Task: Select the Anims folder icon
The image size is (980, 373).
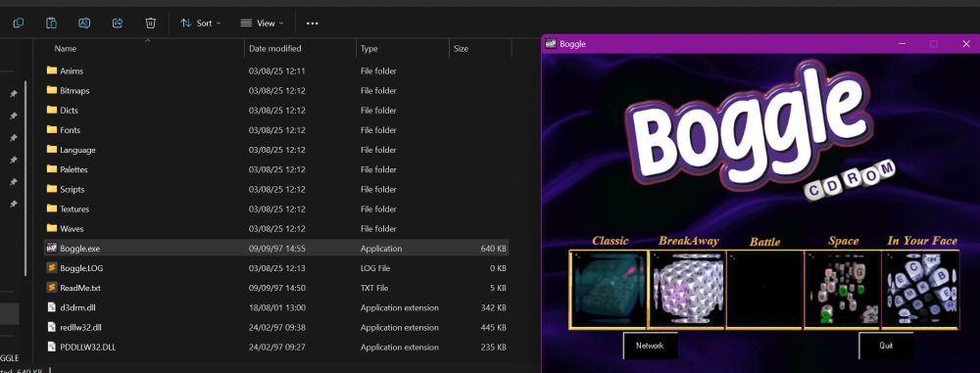Action: [52, 70]
